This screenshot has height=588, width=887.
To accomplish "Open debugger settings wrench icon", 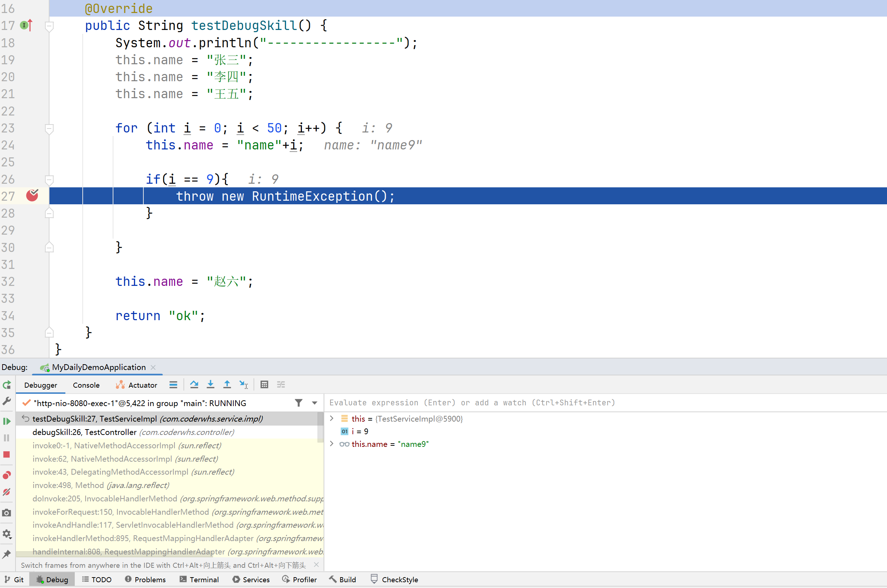I will (x=7, y=401).
